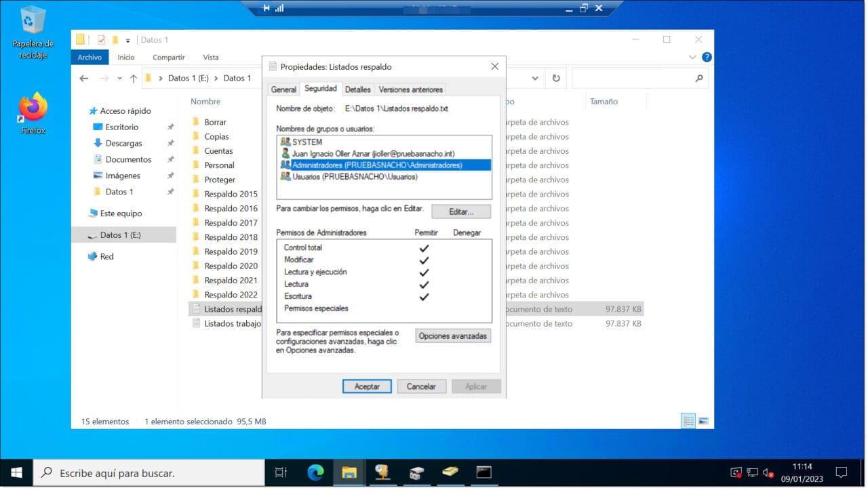Open the address bar history dropdown
Screen dimensions: 868x490
point(535,79)
